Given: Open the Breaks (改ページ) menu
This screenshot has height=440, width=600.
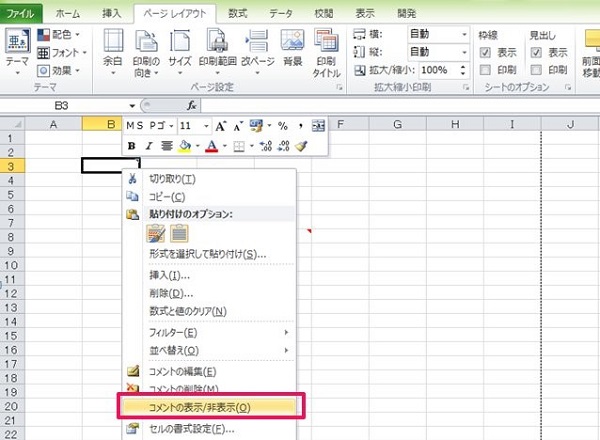Looking at the screenshot, I should click(258, 52).
